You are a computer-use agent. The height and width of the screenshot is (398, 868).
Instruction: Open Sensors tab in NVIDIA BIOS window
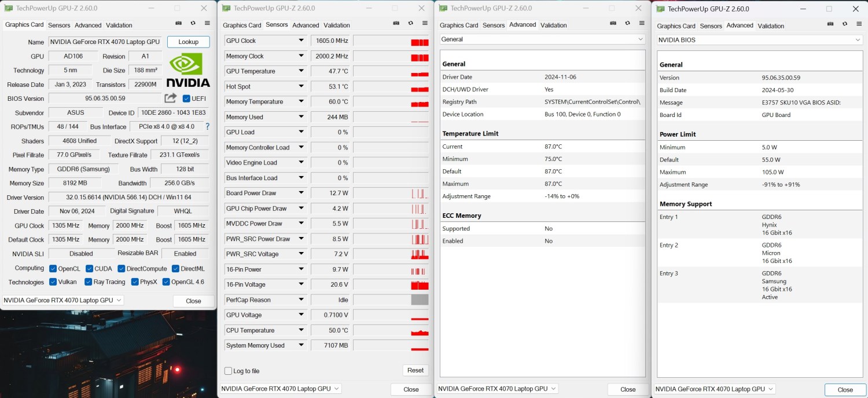pos(711,26)
